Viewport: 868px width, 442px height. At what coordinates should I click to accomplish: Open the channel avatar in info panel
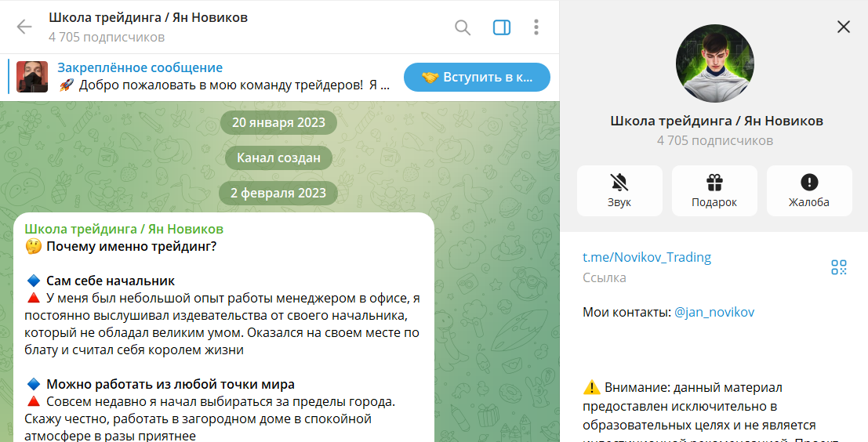click(714, 63)
